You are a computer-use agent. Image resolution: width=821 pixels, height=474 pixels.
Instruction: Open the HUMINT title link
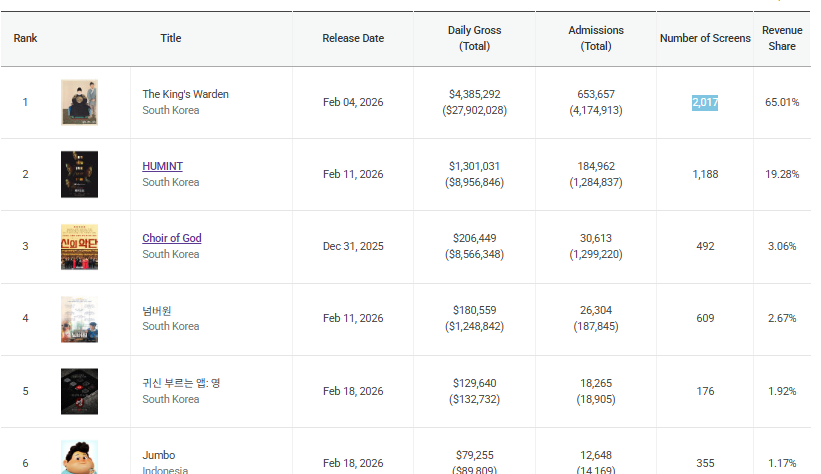[162, 166]
